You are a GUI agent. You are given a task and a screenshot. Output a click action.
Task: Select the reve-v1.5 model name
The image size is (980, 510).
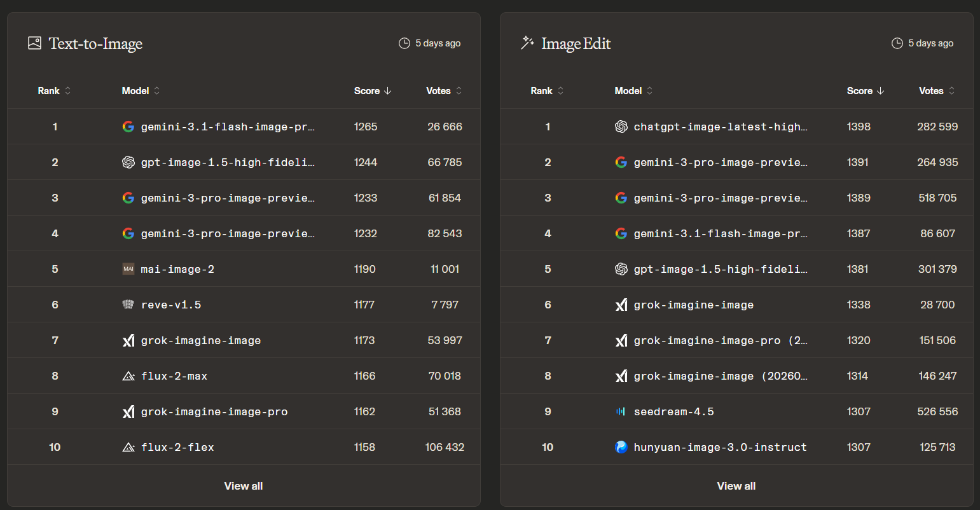click(171, 305)
